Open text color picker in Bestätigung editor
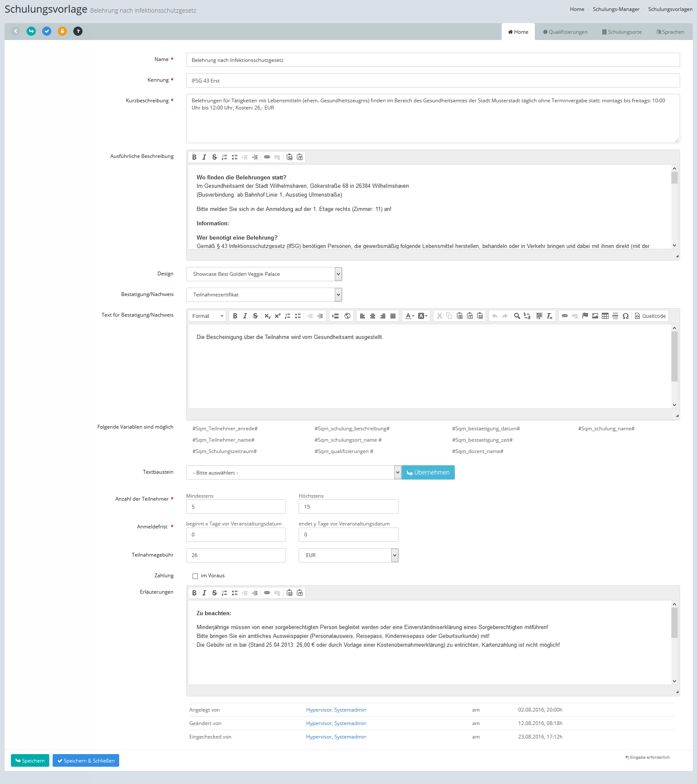697x784 pixels. point(409,316)
